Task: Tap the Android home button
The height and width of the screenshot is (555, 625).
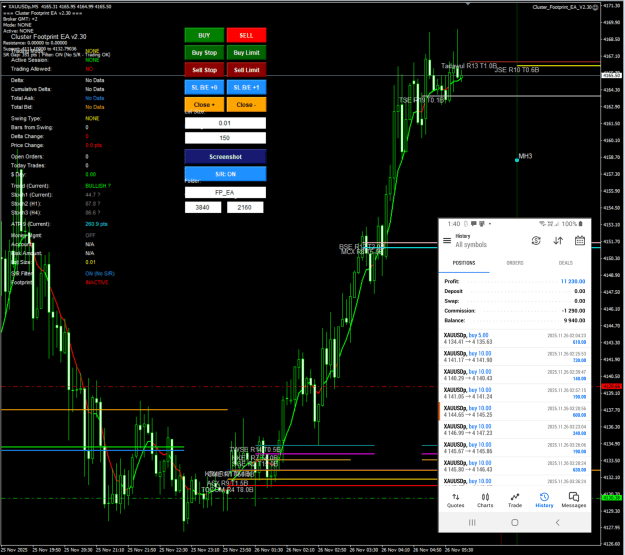Action: (x=515, y=522)
